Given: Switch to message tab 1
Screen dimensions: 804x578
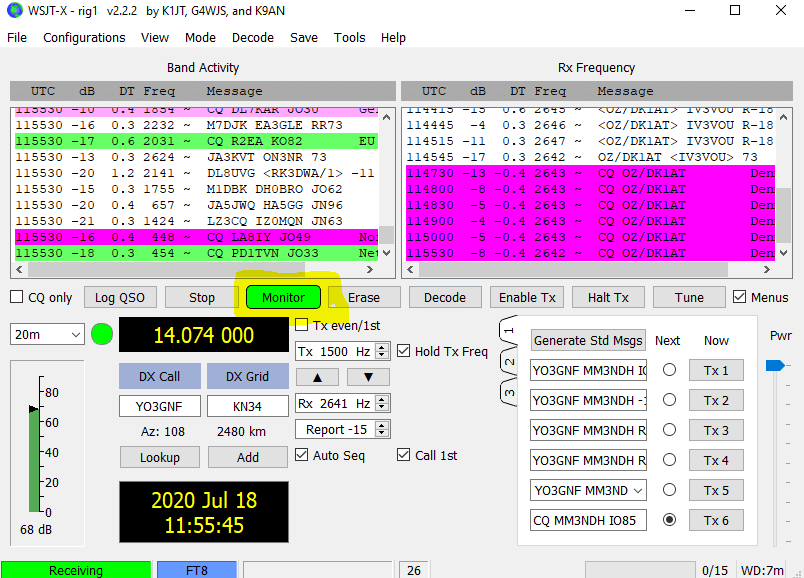Looking at the screenshot, I should (x=508, y=331).
